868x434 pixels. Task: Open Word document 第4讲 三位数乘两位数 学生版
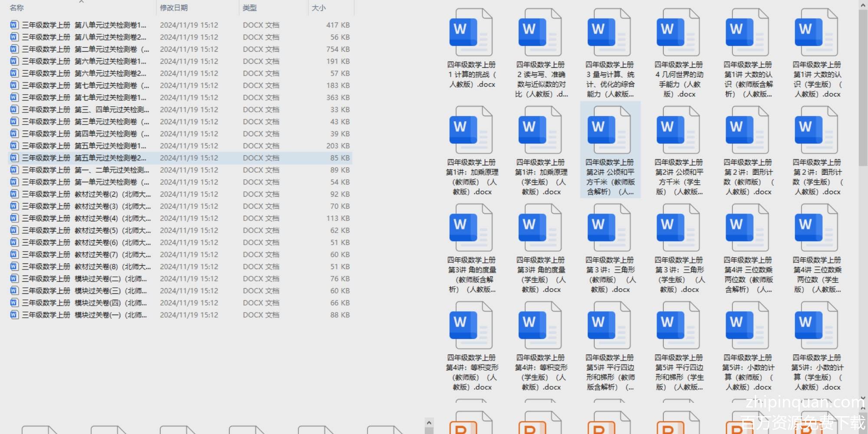(816, 228)
